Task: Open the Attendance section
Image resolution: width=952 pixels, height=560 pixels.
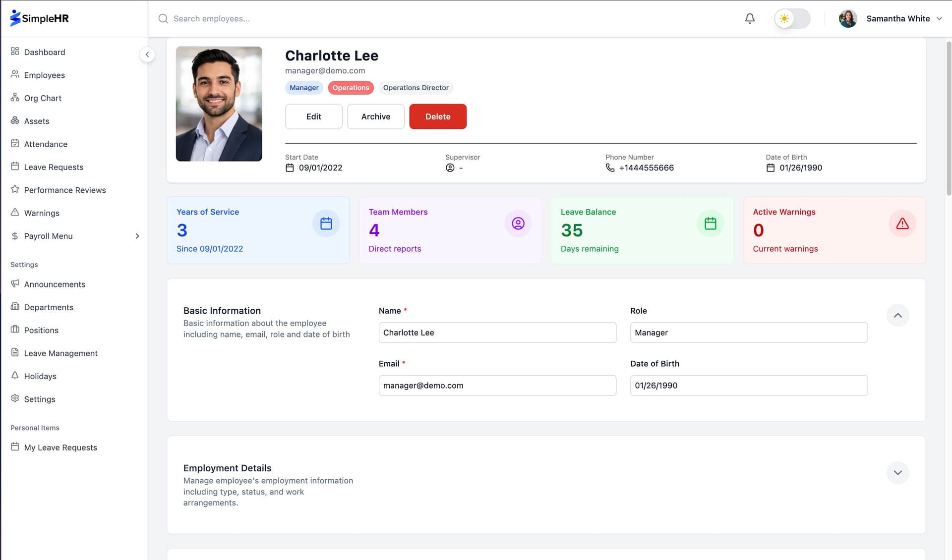Action: pos(15,144)
